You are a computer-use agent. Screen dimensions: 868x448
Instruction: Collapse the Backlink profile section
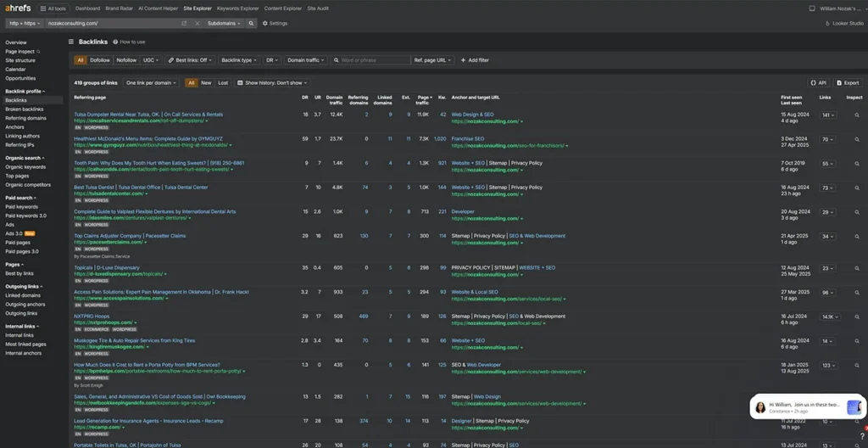pos(25,92)
